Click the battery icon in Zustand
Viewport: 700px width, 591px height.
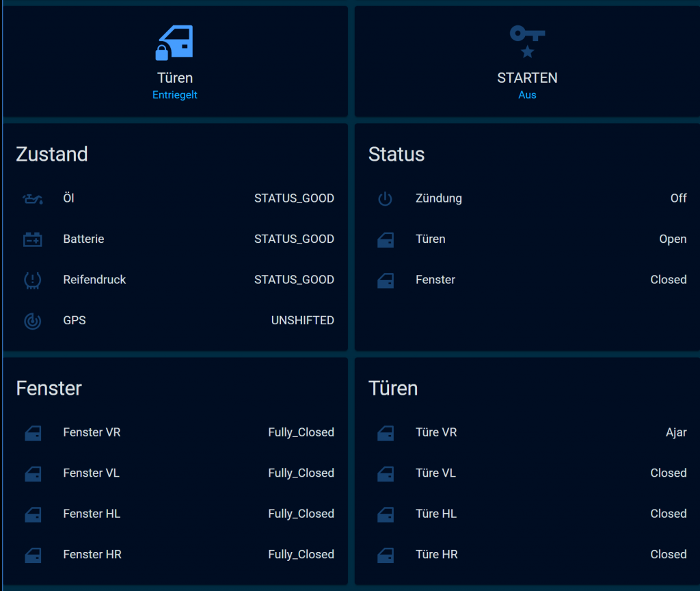click(x=33, y=239)
